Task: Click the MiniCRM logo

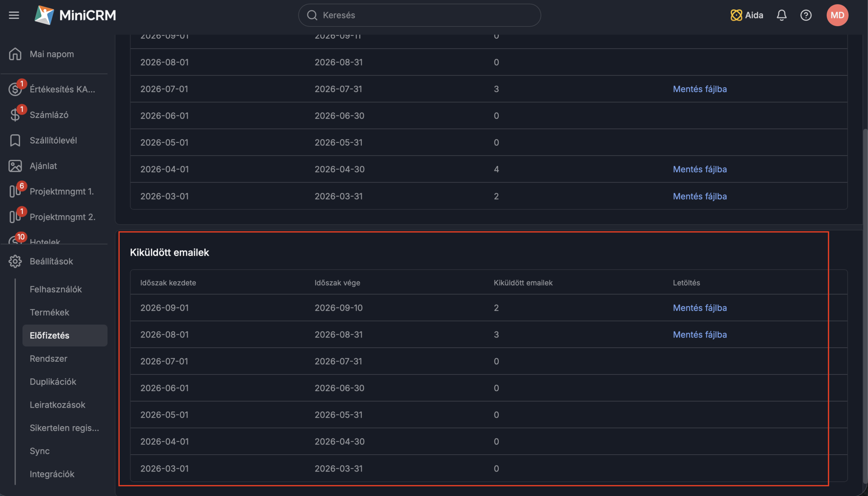Action: [75, 15]
